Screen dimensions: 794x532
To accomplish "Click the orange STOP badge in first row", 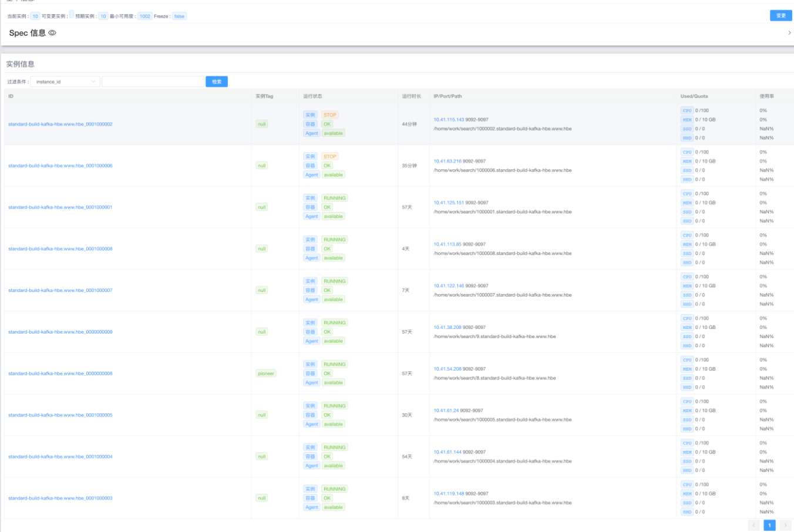I will [330, 115].
